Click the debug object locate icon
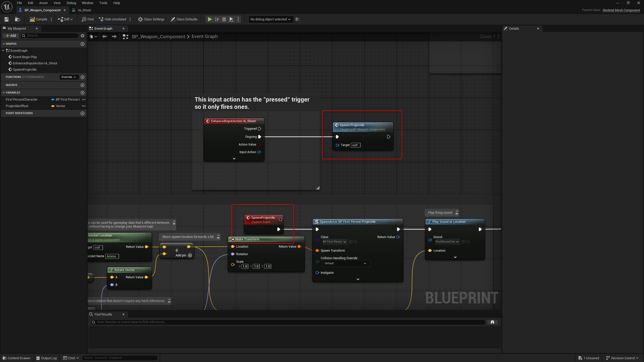This screenshot has height=362, width=644. (x=297, y=19)
